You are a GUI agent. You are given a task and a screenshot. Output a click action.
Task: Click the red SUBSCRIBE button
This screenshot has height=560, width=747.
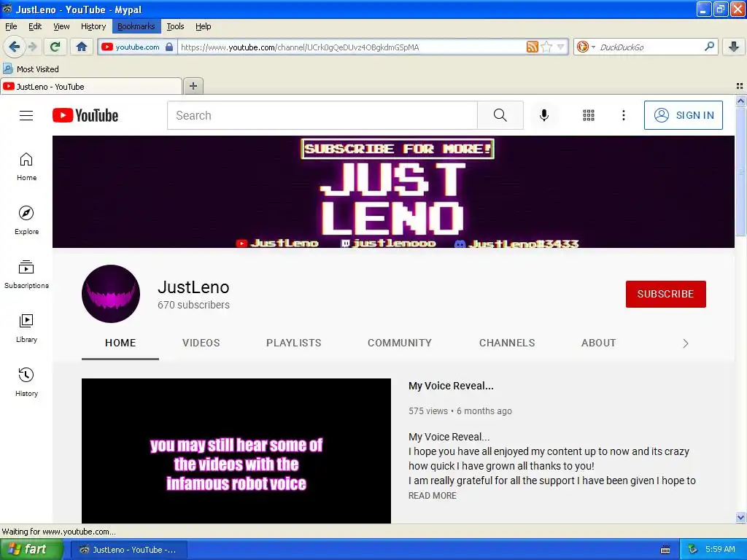click(x=665, y=294)
